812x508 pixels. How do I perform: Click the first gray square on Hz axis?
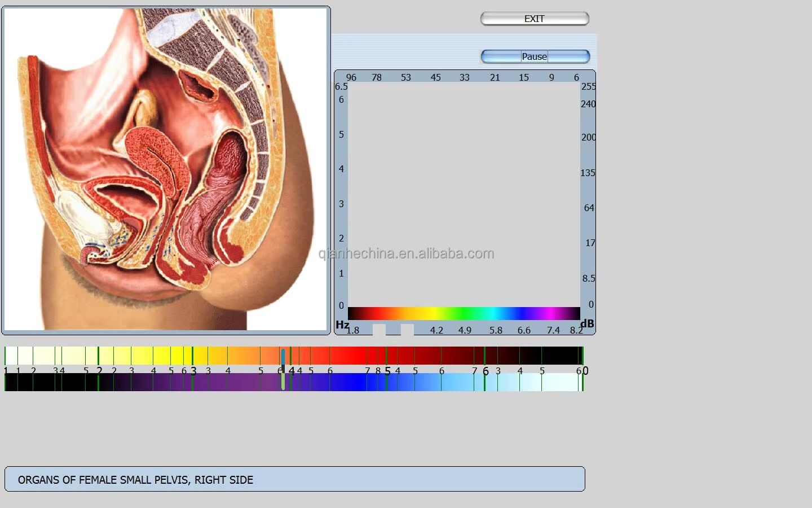pos(379,330)
